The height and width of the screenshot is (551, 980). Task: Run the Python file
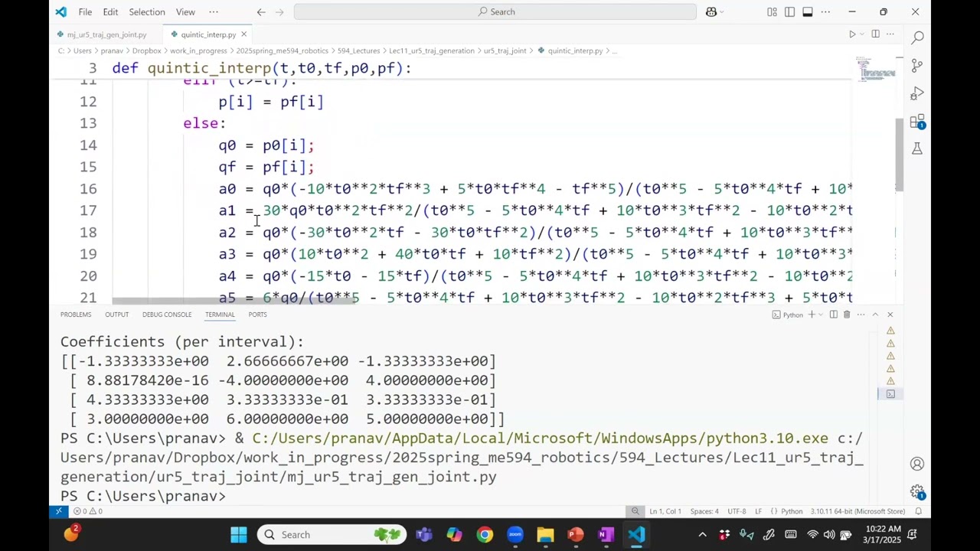tap(851, 34)
